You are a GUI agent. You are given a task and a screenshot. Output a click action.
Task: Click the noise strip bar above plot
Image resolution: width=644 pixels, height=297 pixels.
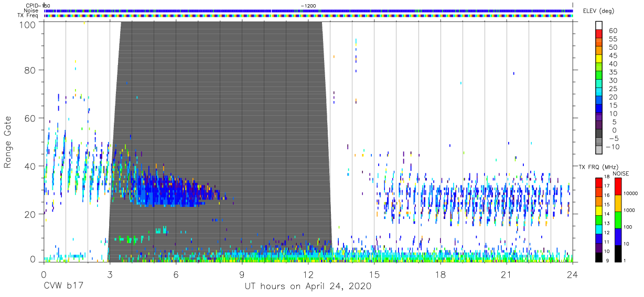pyautogui.click(x=308, y=10)
